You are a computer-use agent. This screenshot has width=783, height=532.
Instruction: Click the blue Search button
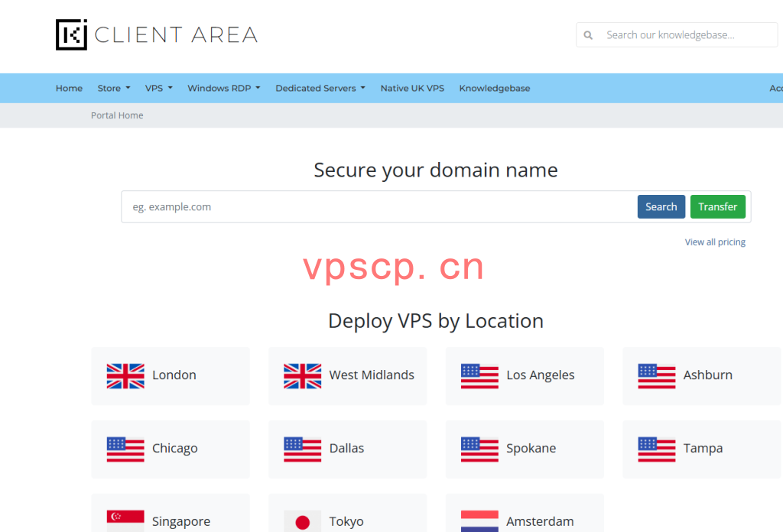pyautogui.click(x=661, y=206)
